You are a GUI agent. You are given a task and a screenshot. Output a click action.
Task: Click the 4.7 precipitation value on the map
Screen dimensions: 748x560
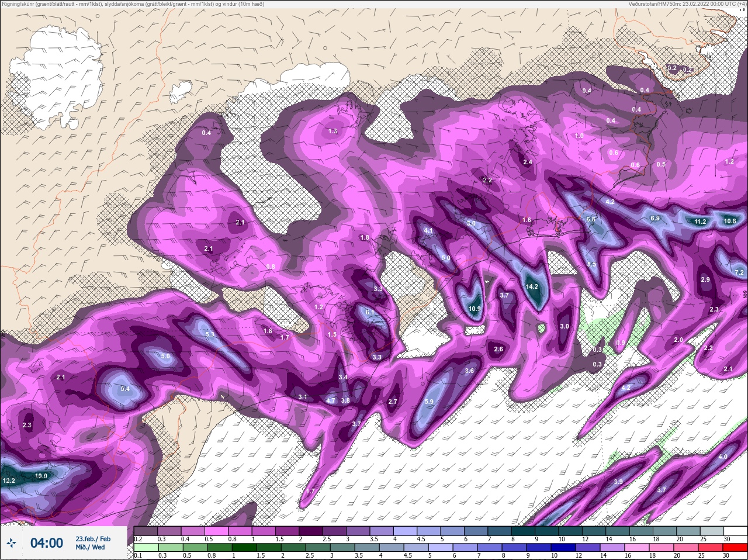(331, 400)
